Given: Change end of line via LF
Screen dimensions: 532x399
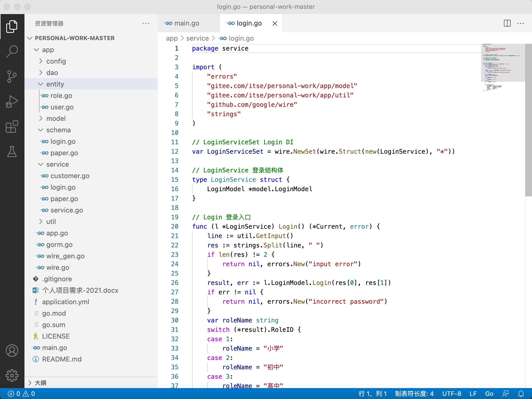Looking at the screenshot, I should point(473,394).
